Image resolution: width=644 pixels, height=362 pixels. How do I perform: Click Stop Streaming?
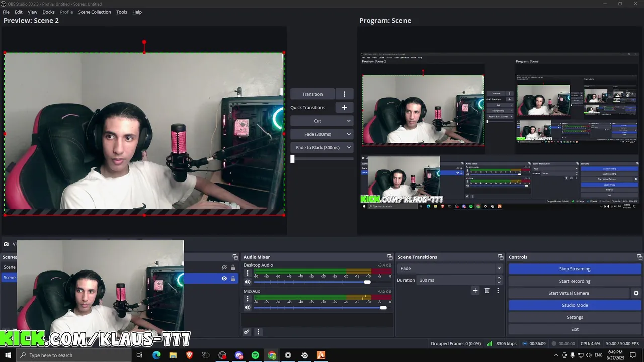coord(575,269)
